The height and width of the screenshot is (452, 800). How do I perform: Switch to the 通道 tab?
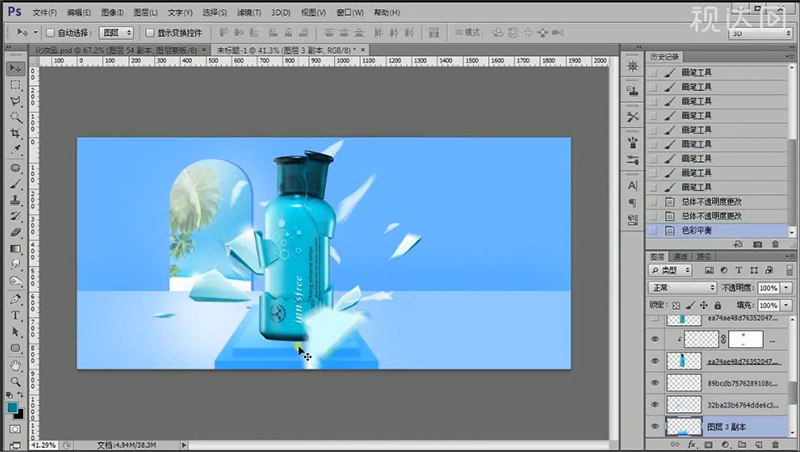pos(681,257)
